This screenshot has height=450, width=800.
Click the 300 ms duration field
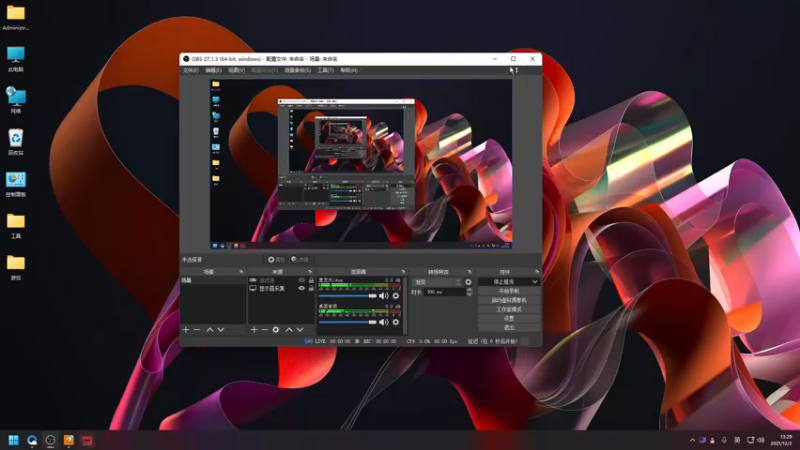[445, 292]
